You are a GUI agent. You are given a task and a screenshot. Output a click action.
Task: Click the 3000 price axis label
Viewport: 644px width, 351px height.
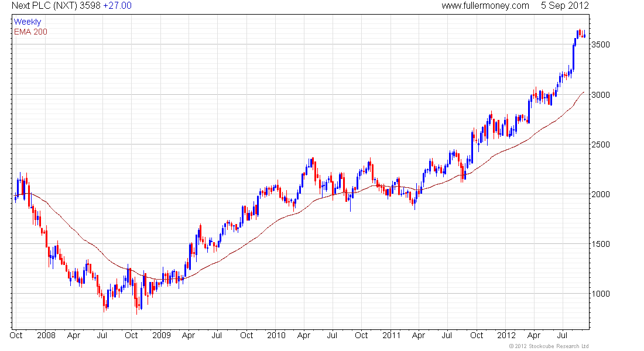601,95
